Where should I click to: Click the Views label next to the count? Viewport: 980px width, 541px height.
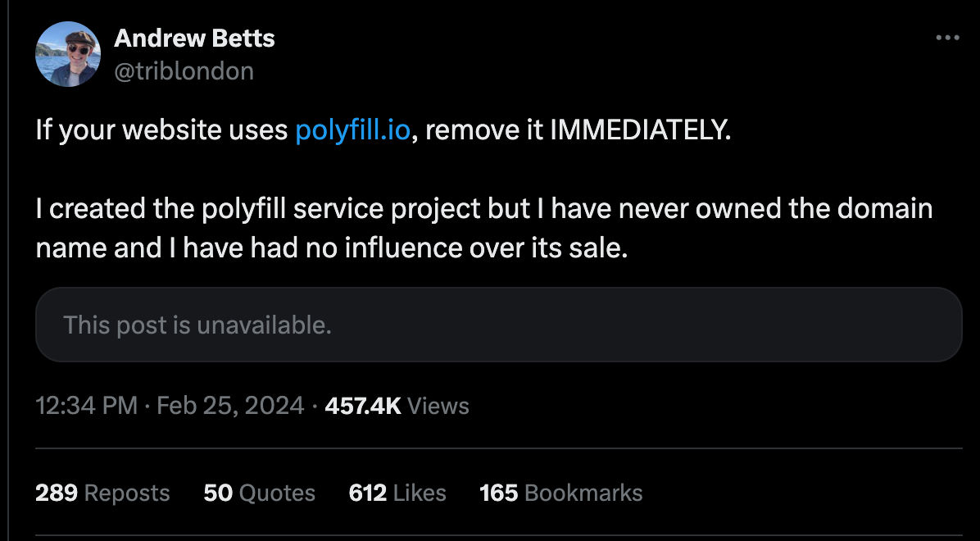coord(441,405)
